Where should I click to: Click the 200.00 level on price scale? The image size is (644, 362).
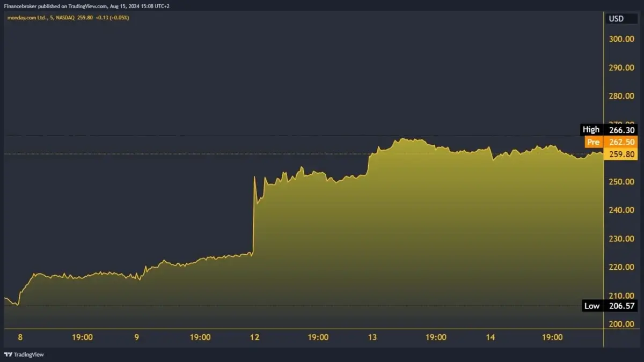coord(621,324)
